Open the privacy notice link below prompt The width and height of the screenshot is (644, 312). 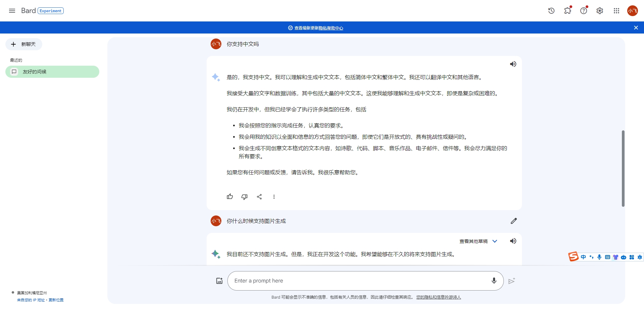point(439,297)
